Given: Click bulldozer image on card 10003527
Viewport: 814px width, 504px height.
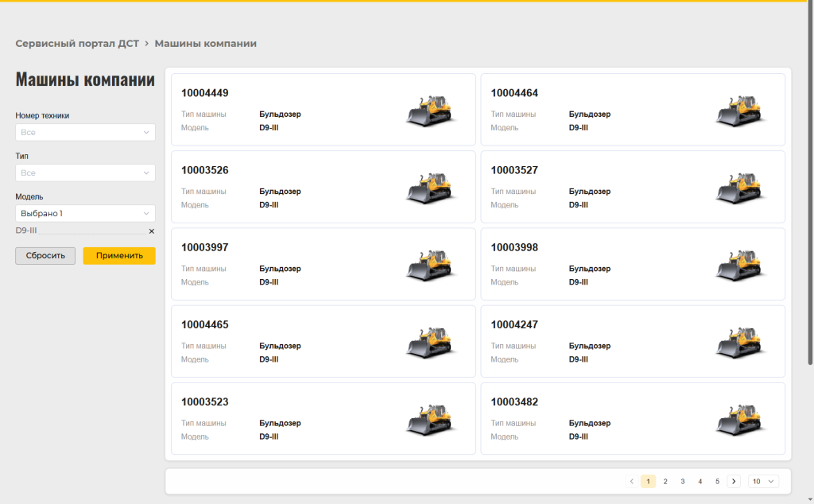Looking at the screenshot, I should coord(740,188).
